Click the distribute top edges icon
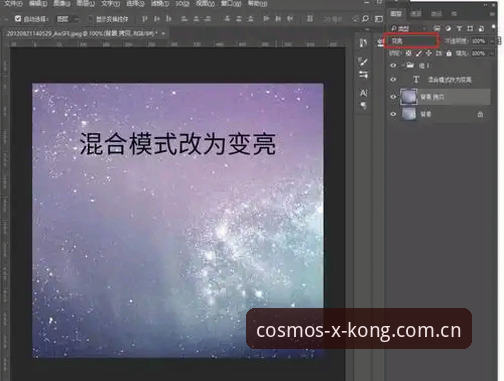504x381 pixels. point(227,19)
